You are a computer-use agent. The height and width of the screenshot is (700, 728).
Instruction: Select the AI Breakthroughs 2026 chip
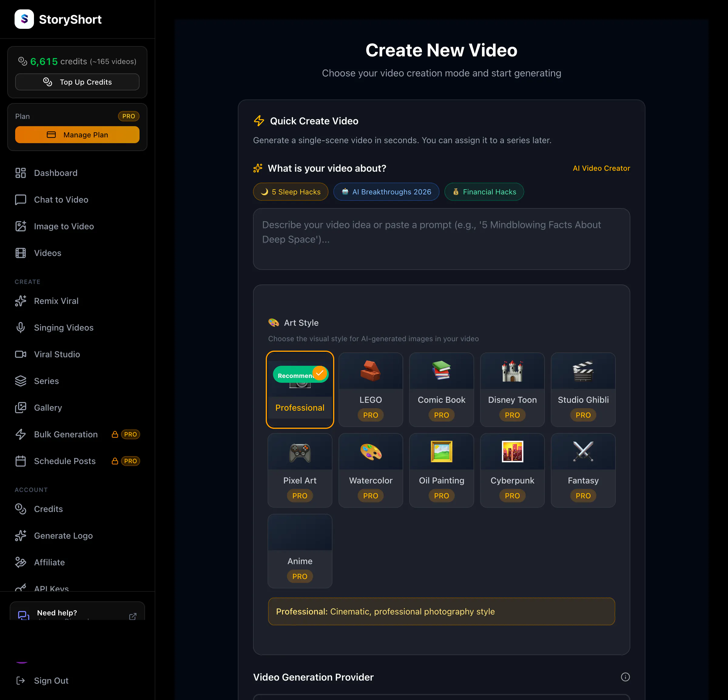pyautogui.click(x=386, y=192)
